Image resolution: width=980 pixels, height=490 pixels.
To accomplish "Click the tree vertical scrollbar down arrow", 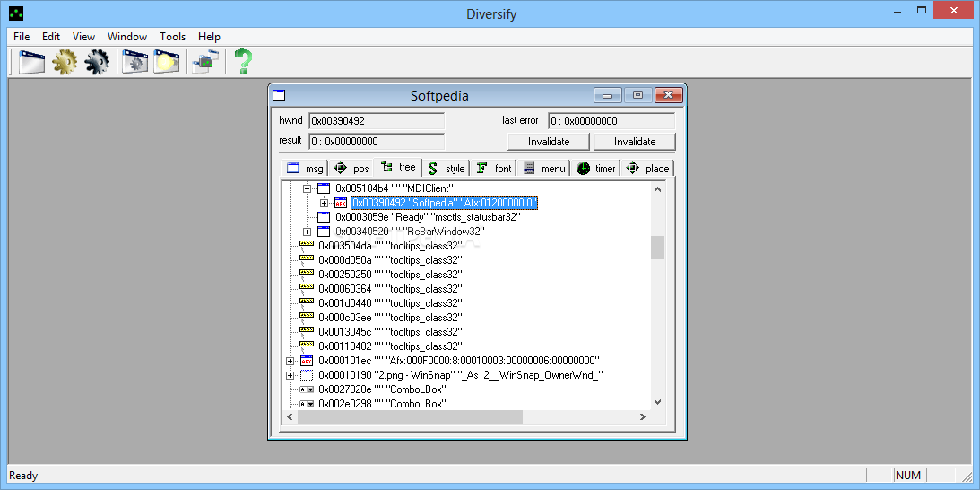I will pyautogui.click(x=657, y=402).
